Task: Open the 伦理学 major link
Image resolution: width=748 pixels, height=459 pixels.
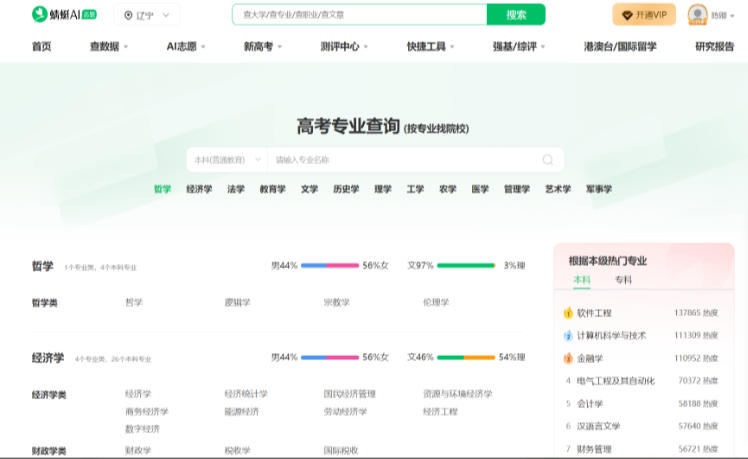Action: tap(436, 302)
